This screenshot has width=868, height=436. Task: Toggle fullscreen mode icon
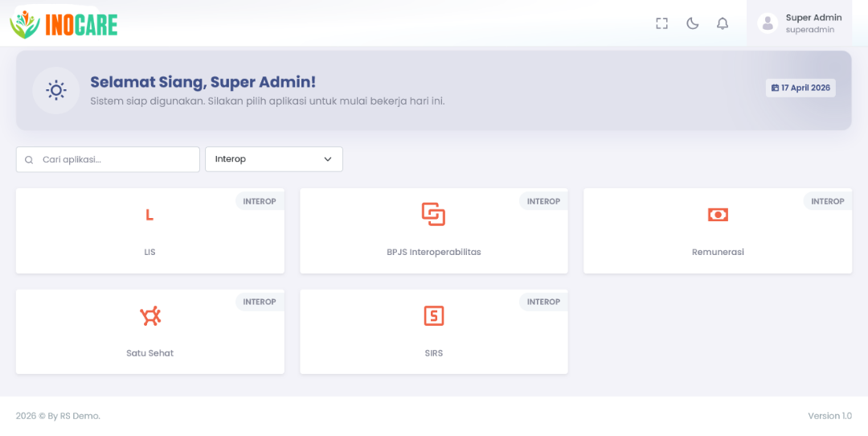[661, 23]
